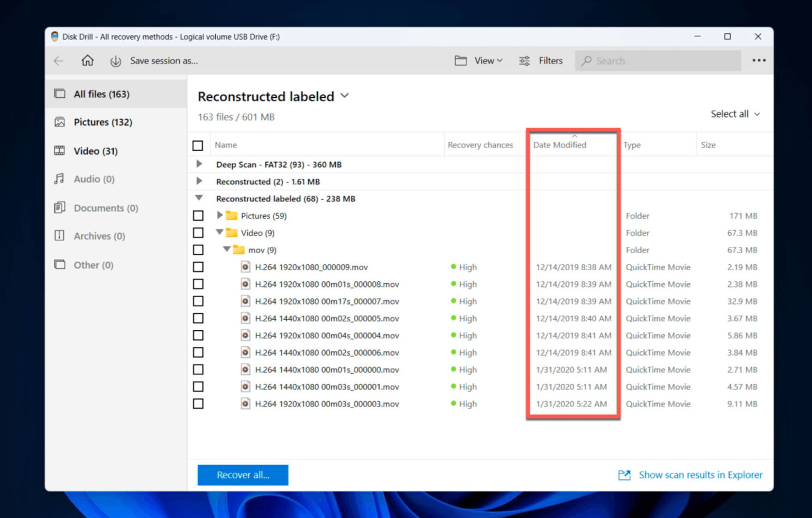Screen dimensions: 812x518
Task: Click the home icon in the toolbar
Action: coord(88,60)
